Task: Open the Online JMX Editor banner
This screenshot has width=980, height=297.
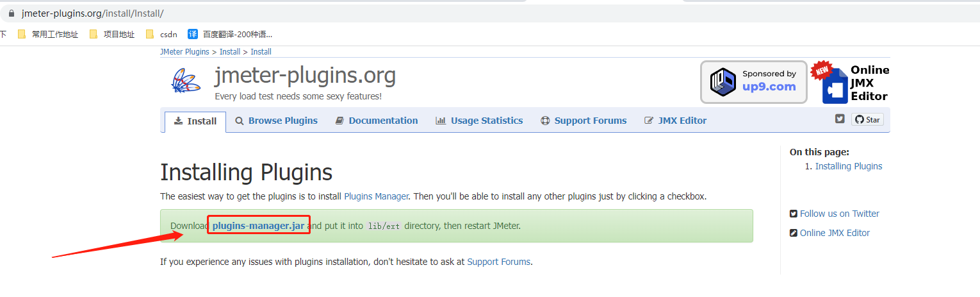Action: click(x=850, y=83)
